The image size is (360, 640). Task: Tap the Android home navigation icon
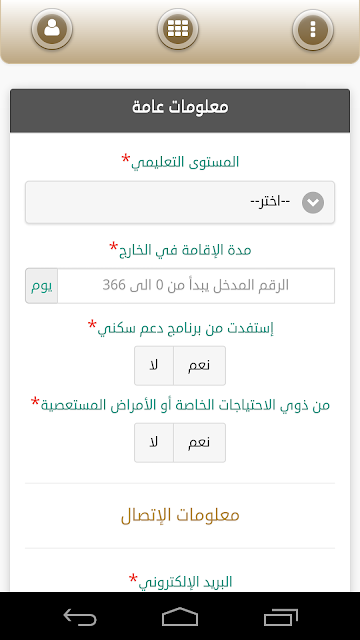180,617
